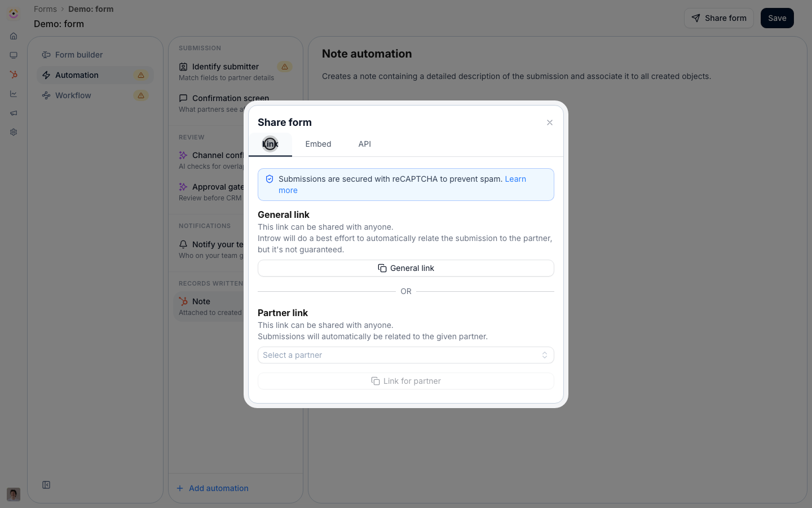
Task: Click the Note automation heading
Action: pos(367,54)
